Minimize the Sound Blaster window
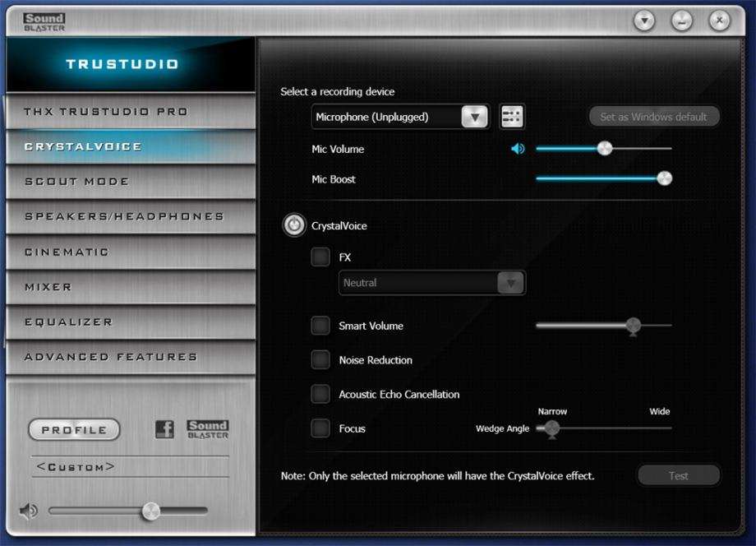 tap(682, 21)
